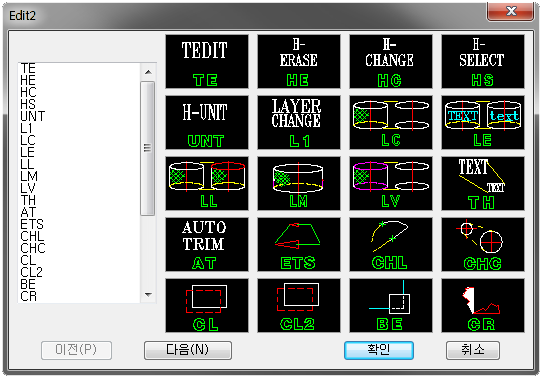Choose CHL entry in the list

tap(32, 236)
